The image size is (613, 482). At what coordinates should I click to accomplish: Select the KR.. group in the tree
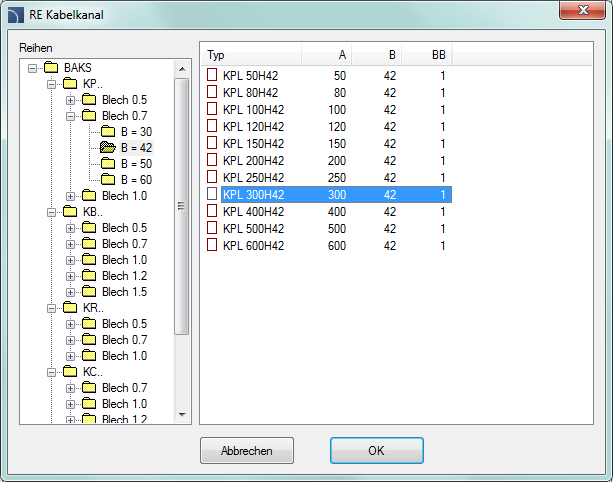point(92,308)
